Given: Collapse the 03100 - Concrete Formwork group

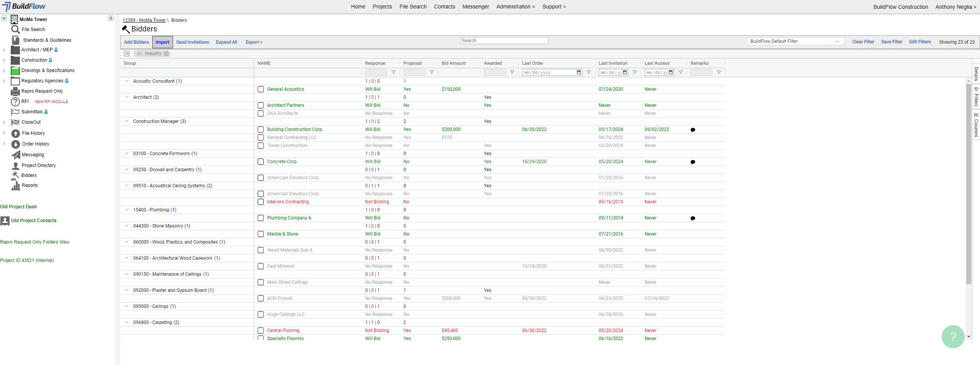Looking at the screenshot, I should click(x=127, y=154).
